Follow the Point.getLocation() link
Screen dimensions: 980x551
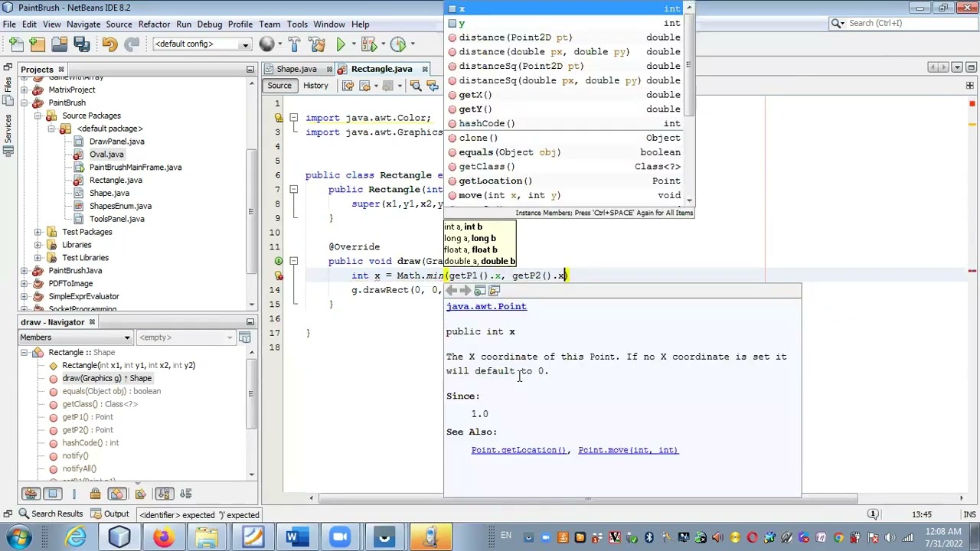coord(519,450)
